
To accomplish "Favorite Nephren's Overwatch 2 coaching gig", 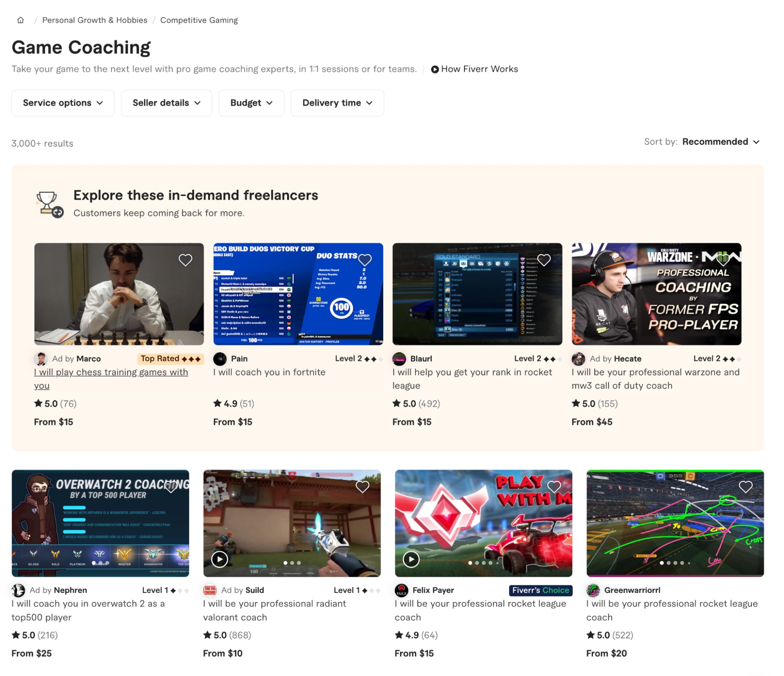I will point(171,487).
